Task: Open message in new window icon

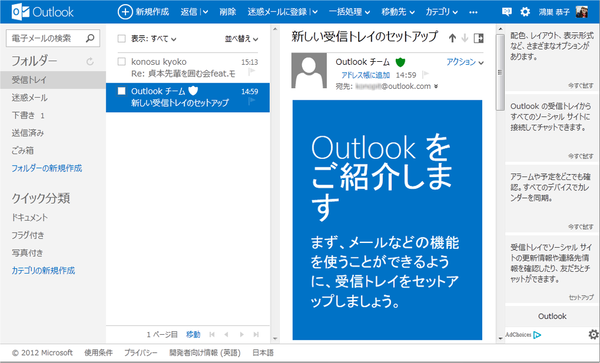Action: [478, 38]
